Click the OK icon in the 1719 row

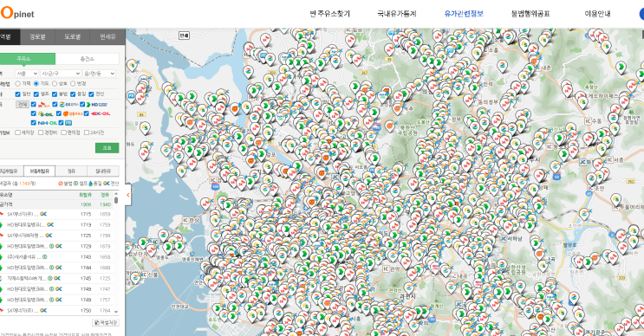pyautogui.click(x=50, y=225)
